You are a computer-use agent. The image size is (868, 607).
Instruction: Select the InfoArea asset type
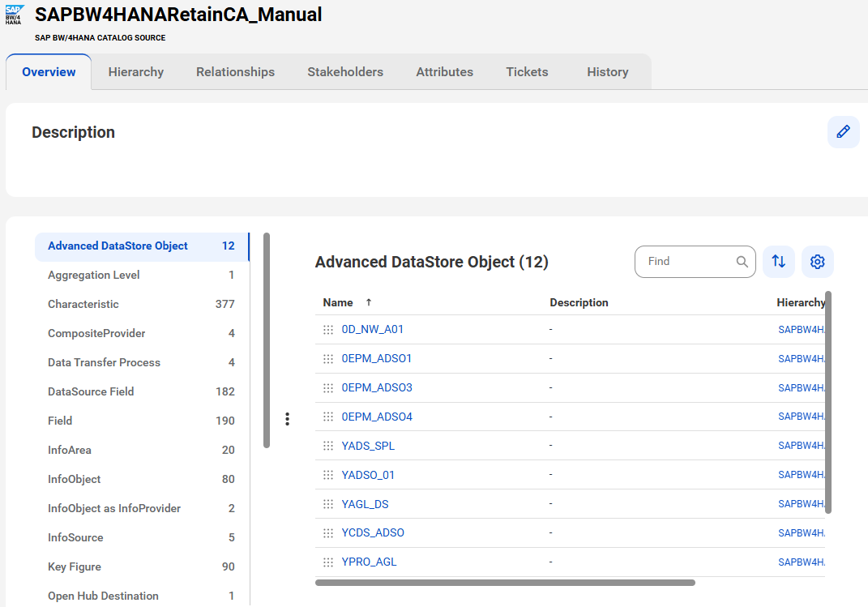[x=142, y=450]
